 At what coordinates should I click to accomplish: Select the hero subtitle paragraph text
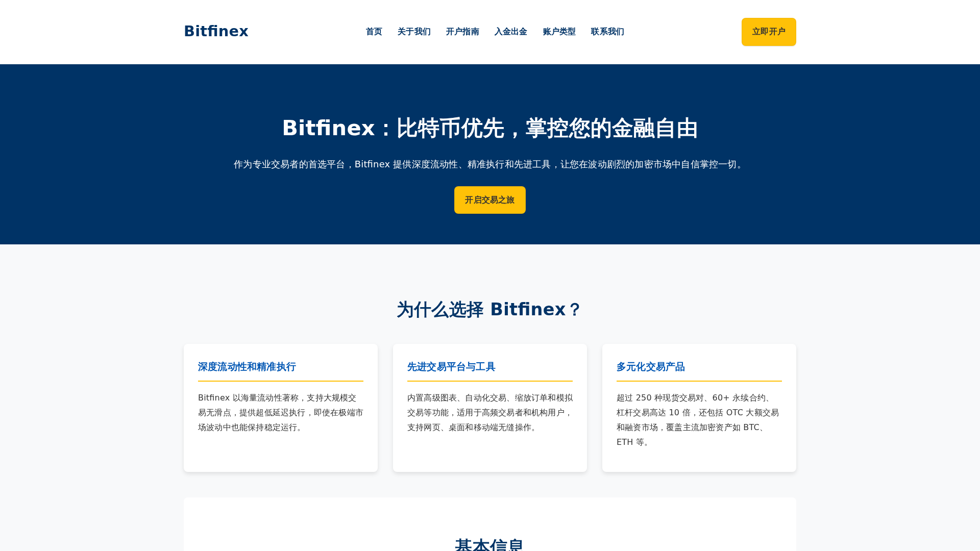[490, 165]
